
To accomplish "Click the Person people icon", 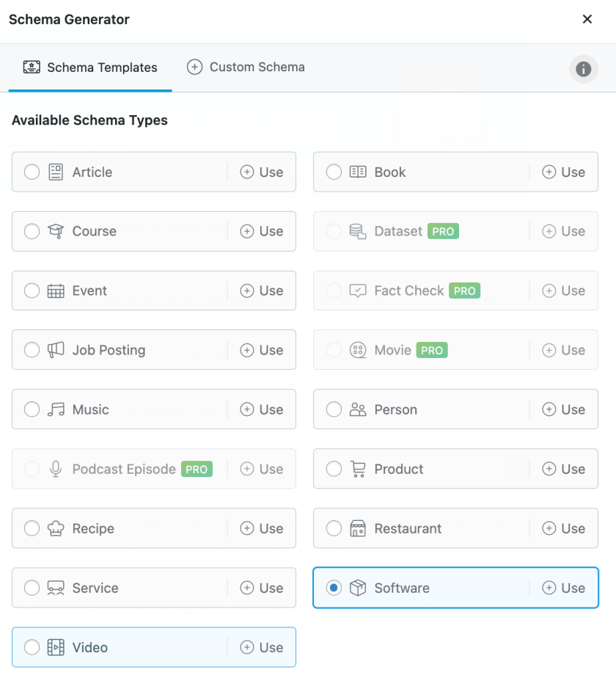I will [x=358, y=409].
